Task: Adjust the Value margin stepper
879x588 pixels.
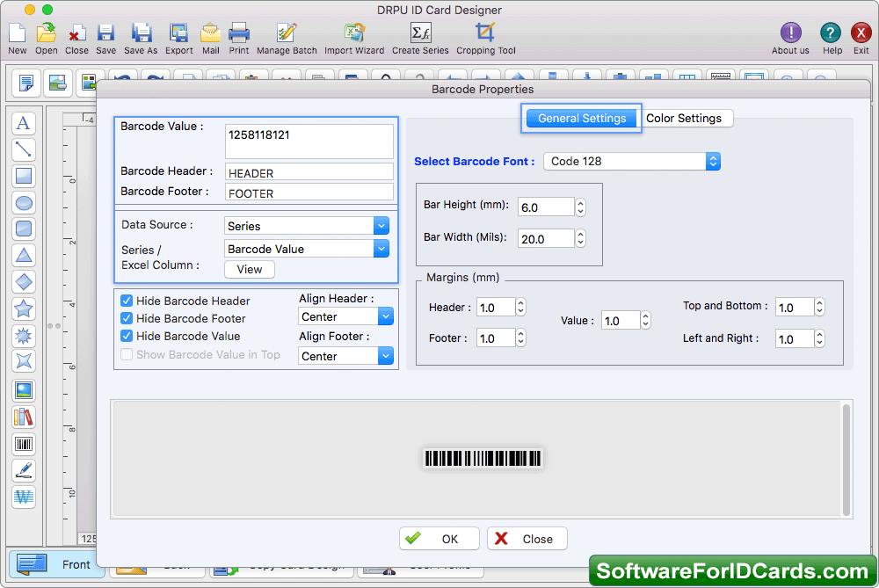Action: coord(646,321)
